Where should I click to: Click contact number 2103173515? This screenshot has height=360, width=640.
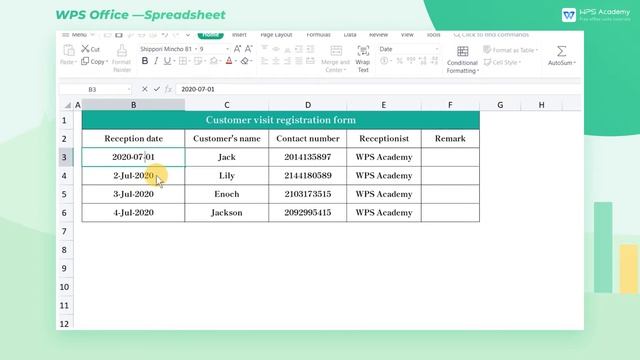[308, 194]
